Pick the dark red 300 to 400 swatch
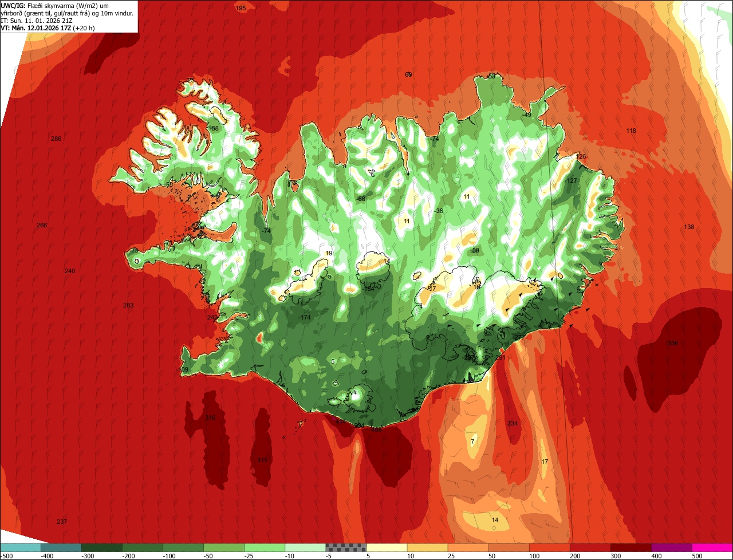733x560 pixels. (x=630, y=547)
